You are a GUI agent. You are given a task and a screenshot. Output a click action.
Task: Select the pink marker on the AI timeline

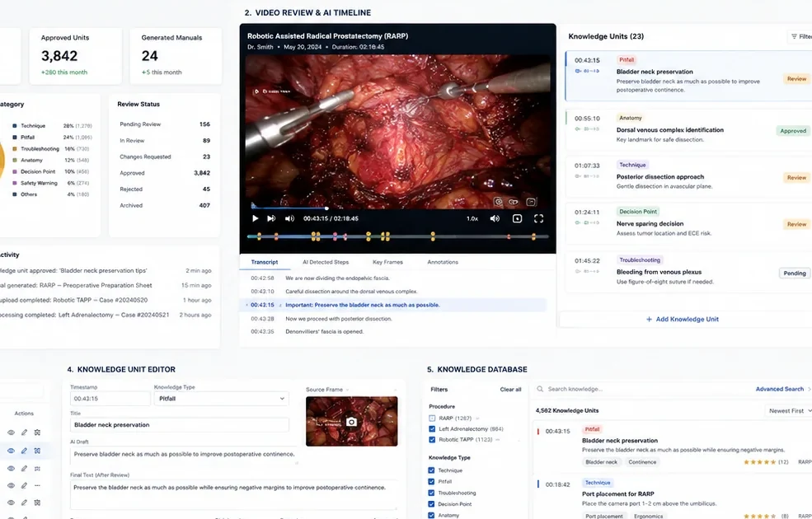point(335,236)
